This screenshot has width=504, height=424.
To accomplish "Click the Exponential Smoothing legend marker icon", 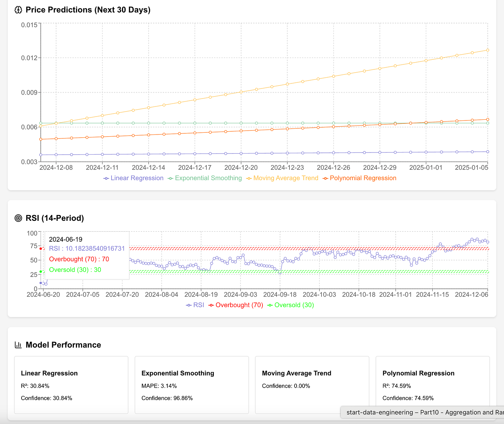I will (171, 178).
